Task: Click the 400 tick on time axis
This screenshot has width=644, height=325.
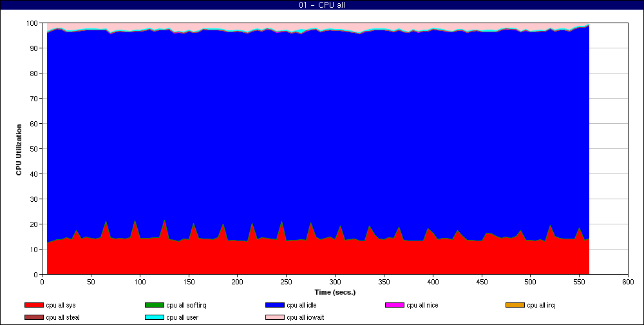Action: [x=433, y=282]
